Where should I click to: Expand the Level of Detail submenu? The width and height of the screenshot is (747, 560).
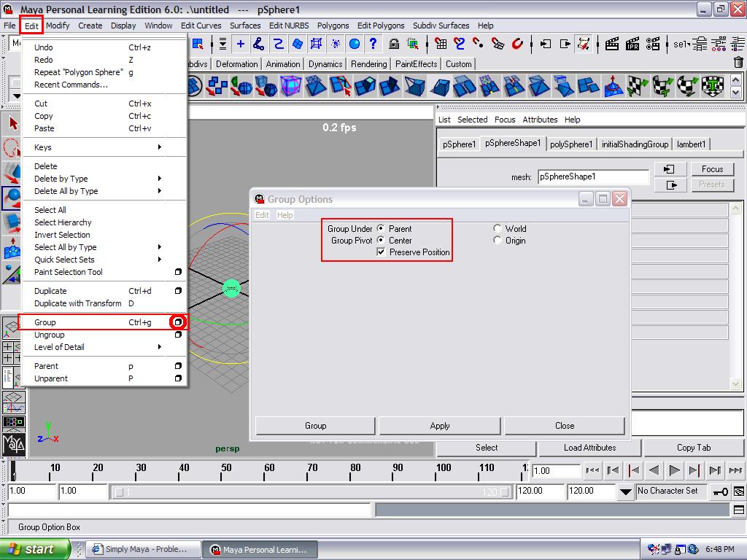pyautogui.click(x=160, y=347)
